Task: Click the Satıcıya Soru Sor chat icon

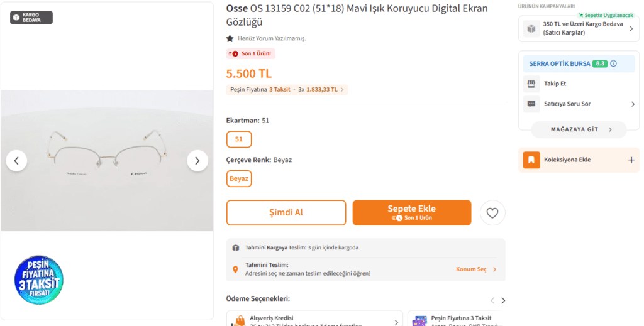Action: click(x=531, y=104)
